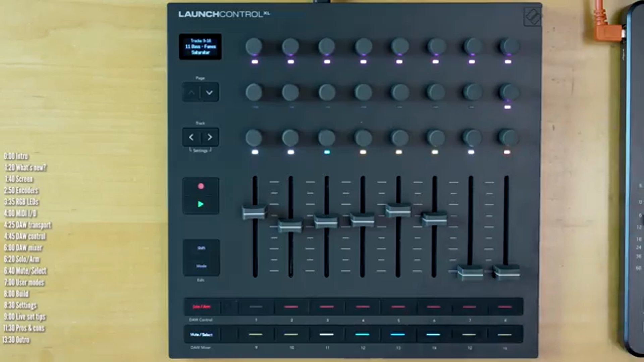The image size is (644, 362).
Task: Click the small display screen showing Tracks 9-16
Action: (x=200, y=47)
